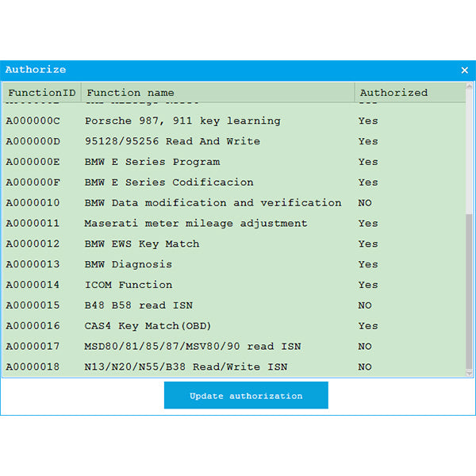Click Yes value for BMW Diagnosis
Screen dimensions: 476x476
pyautogui.click(x=368, y=264)
